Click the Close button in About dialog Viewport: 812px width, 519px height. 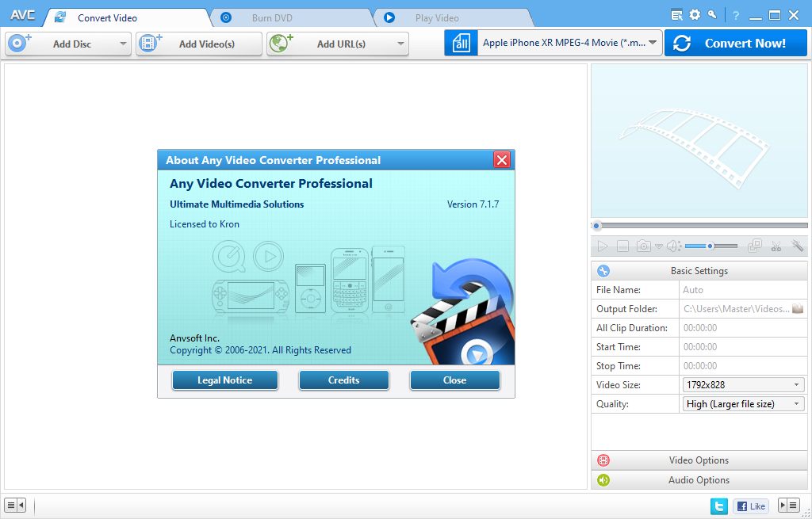454,380
